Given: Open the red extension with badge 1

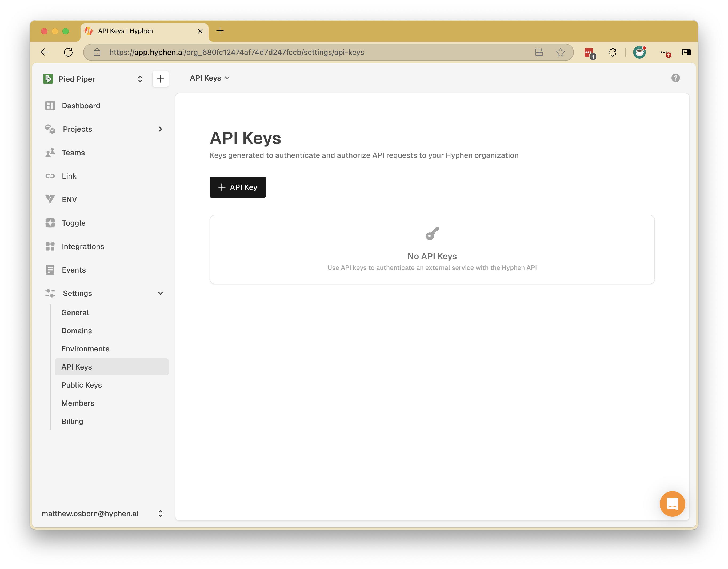Looking at the screenshot, I should point(590,53).
